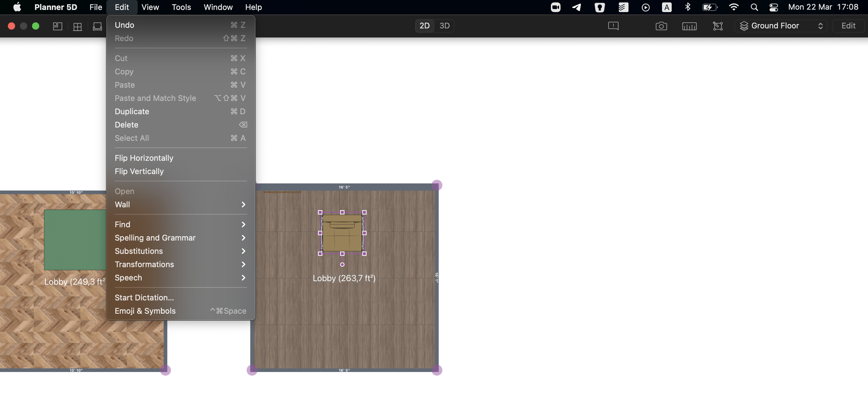This screenshot has height=411, width=868.
Task: Click the furniture sofa toolbar icon
Action: (97, 26)
